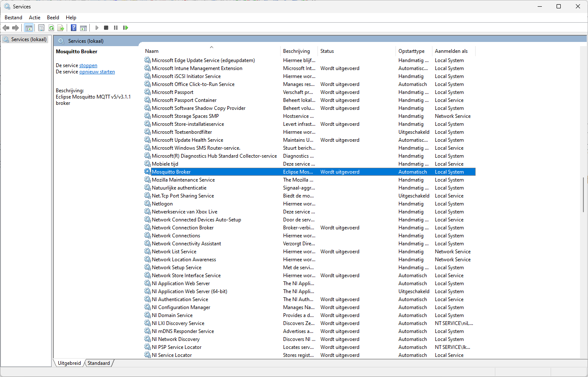Click the Refresh toolbar icon

pos(51,28)
